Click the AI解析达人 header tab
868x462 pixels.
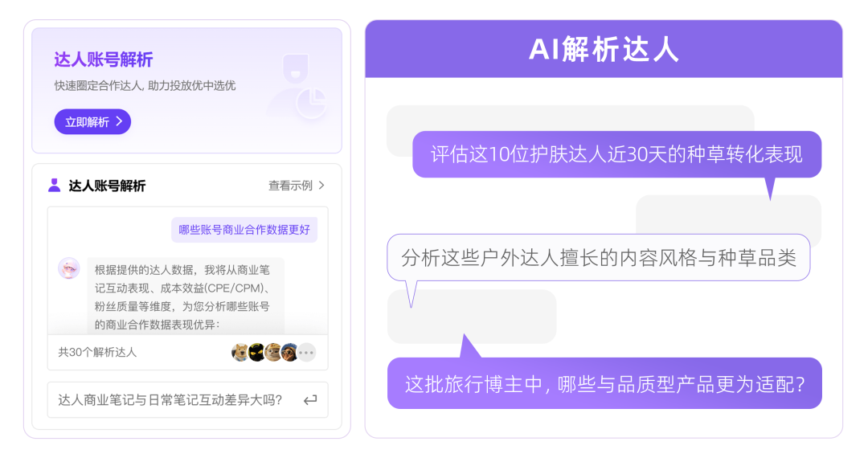(x=604, y=50)
